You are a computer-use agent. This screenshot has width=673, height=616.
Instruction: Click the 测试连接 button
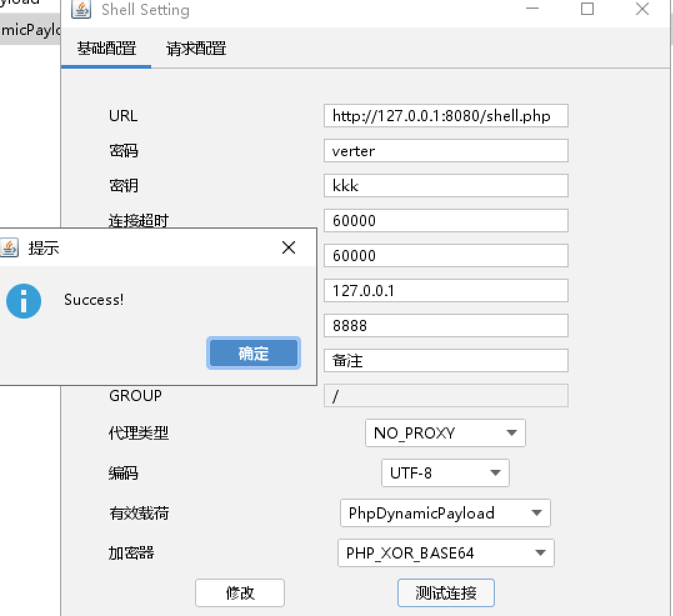pyautogui.click(x=446, y=592)
